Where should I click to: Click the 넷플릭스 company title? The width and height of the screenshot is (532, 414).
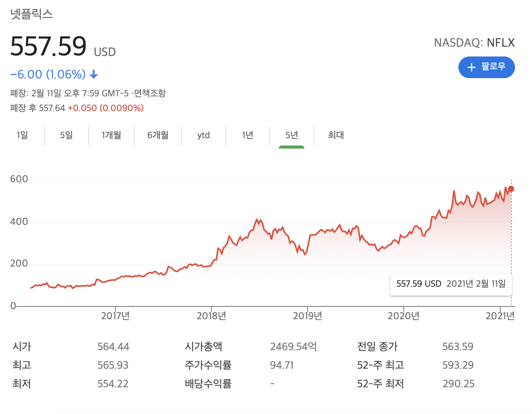31,14
